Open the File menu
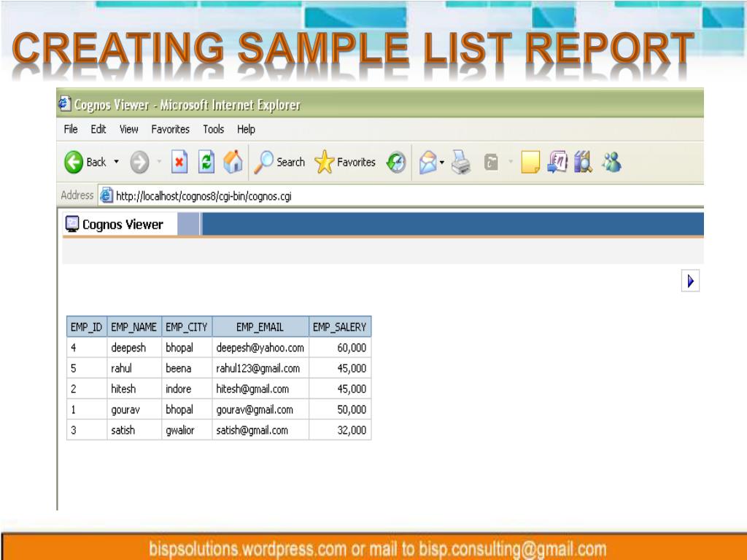The height and width of the screenshot is (560, 747). [x=71, y=129]
